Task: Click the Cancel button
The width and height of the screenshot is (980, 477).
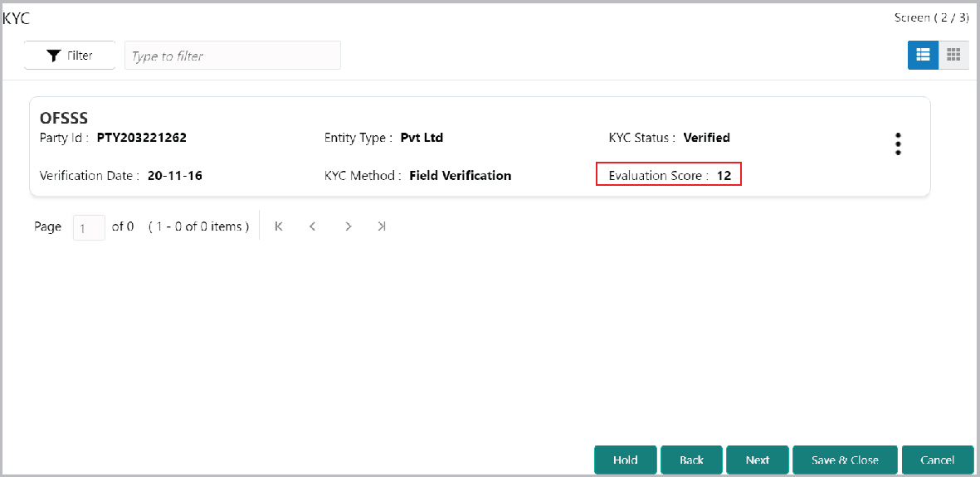Action: pos(938,460)
